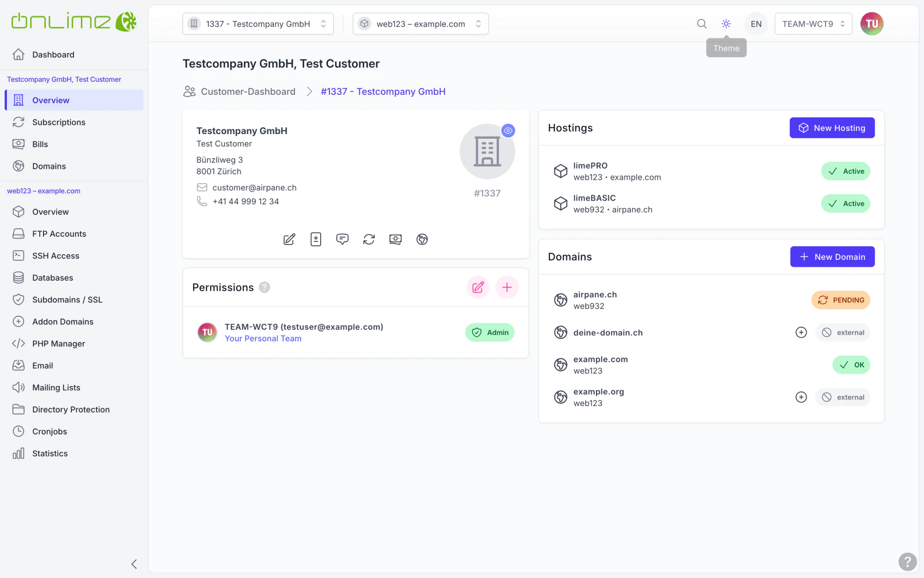This screenshot has width=924, height=578.
Task: Click the plus circle icon for example.org
Action: (801, 397)
